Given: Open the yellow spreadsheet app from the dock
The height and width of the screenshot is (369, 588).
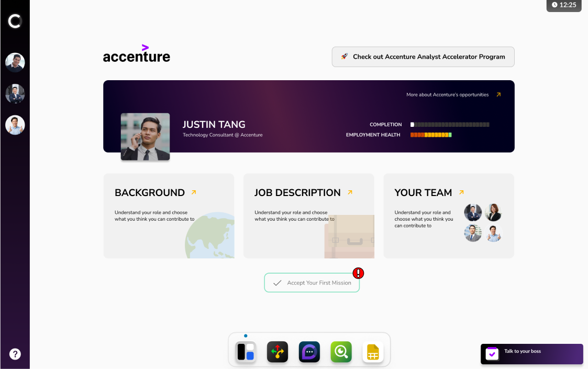Looking at the screenshot, I should 373,352.
